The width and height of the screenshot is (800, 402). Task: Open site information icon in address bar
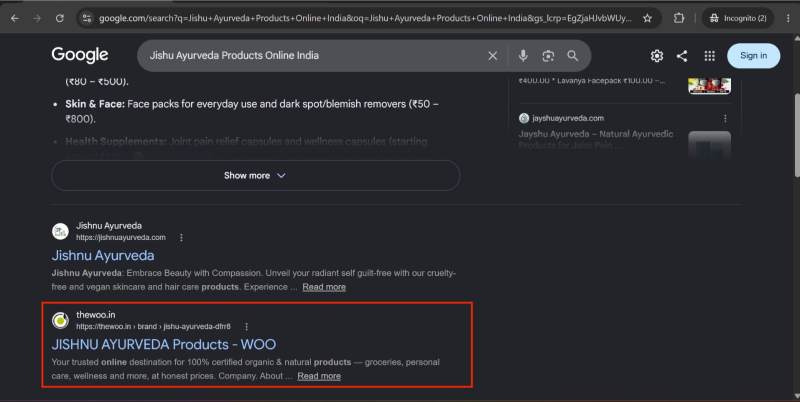tap(87, 18)
